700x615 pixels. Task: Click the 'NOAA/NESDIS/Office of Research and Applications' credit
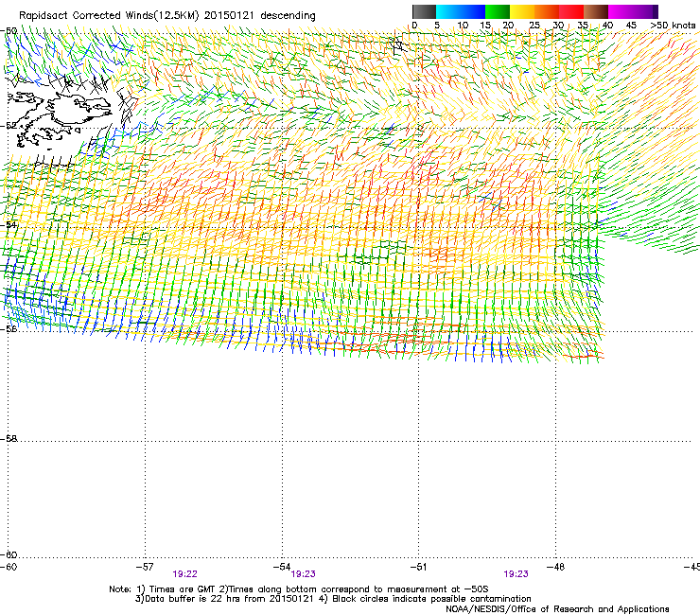point(557,609)
